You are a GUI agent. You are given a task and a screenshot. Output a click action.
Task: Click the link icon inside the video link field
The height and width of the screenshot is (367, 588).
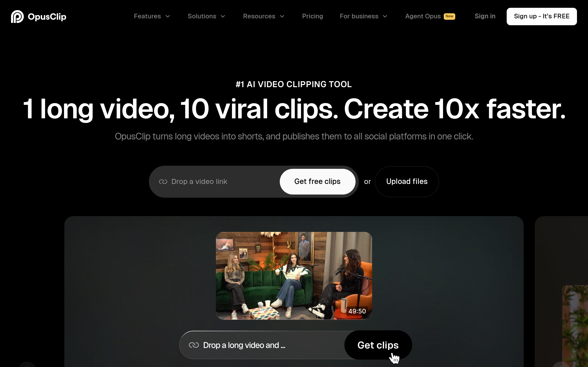tap(163, 182)
